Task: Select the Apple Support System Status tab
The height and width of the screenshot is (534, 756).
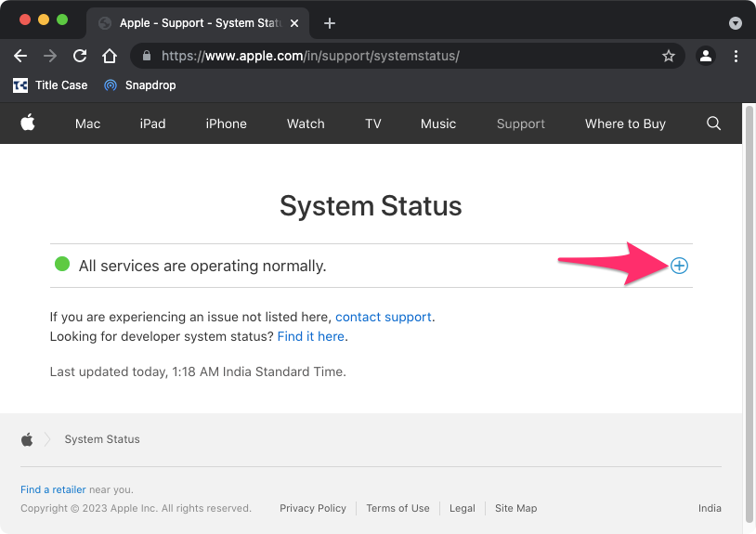Action: 198,23
